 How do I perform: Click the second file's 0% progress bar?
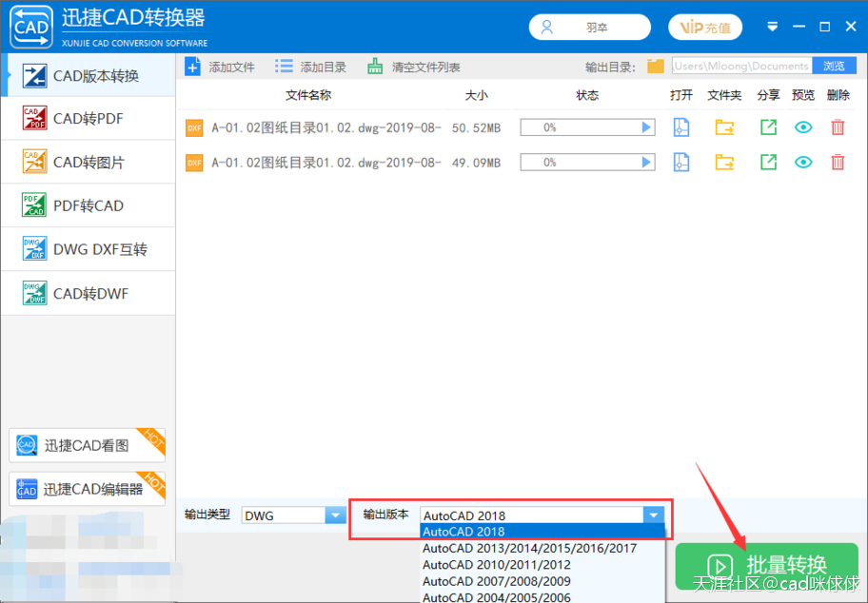pos(579,163)
